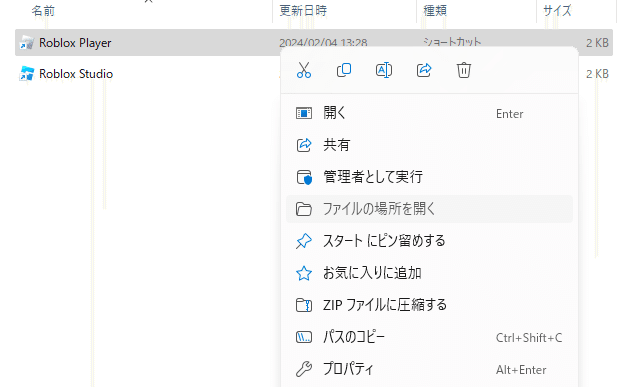This screenshot has height=387, width=622.
Task: Sort by 更新日時 column header
Action: click(x=303, y=11)
